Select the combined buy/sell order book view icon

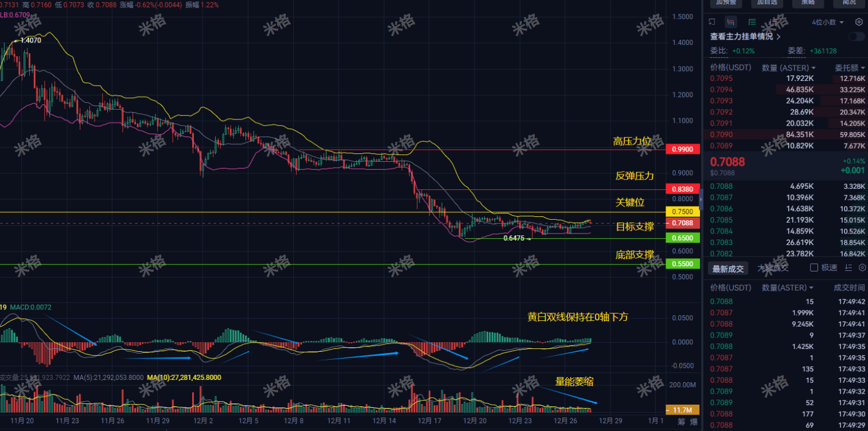pos(730,22)
